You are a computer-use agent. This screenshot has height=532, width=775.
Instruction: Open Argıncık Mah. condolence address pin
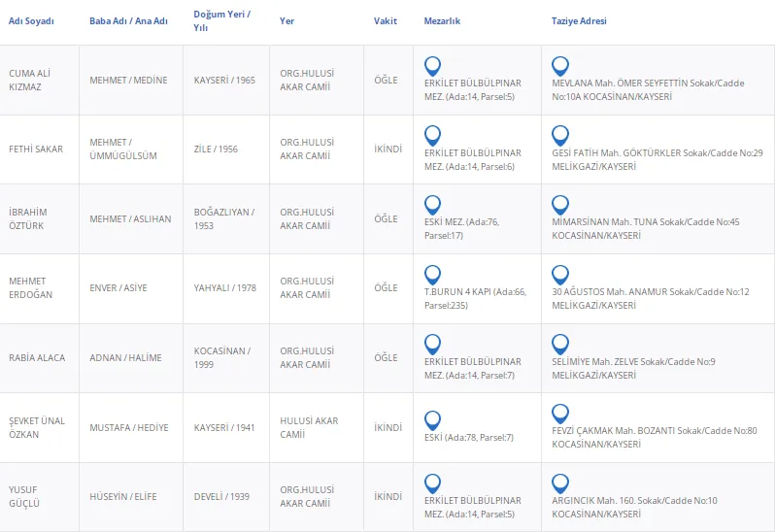(x=559, y=483)
